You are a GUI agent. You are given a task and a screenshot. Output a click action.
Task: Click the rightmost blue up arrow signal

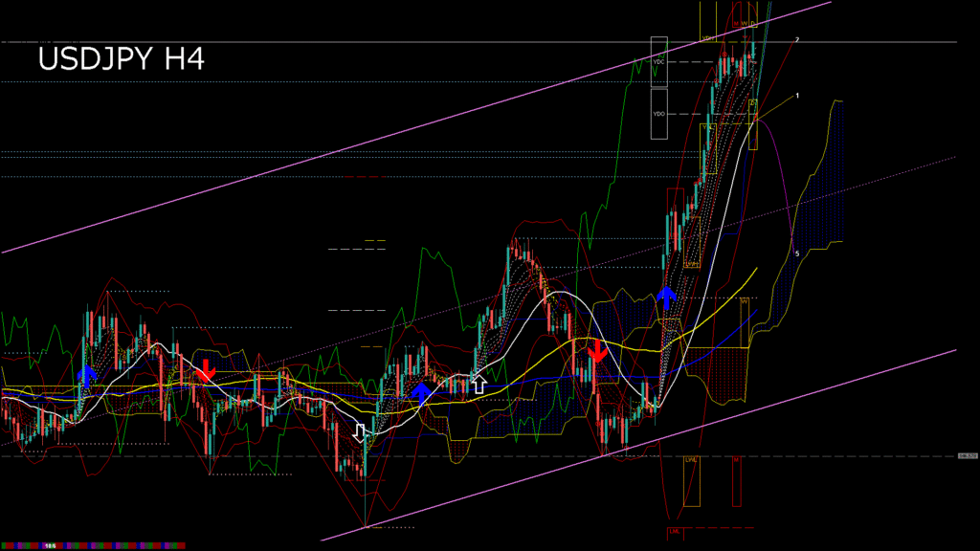click(667, 296)
